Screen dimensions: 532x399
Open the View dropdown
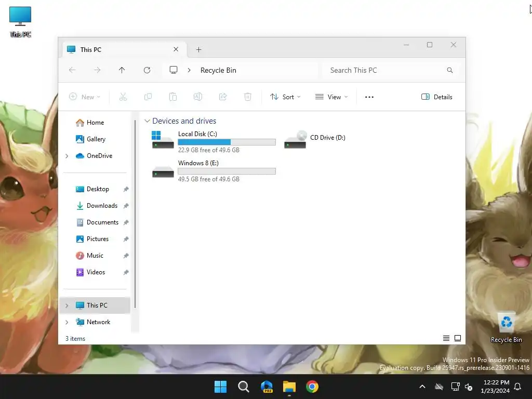[x=331, y=97]
